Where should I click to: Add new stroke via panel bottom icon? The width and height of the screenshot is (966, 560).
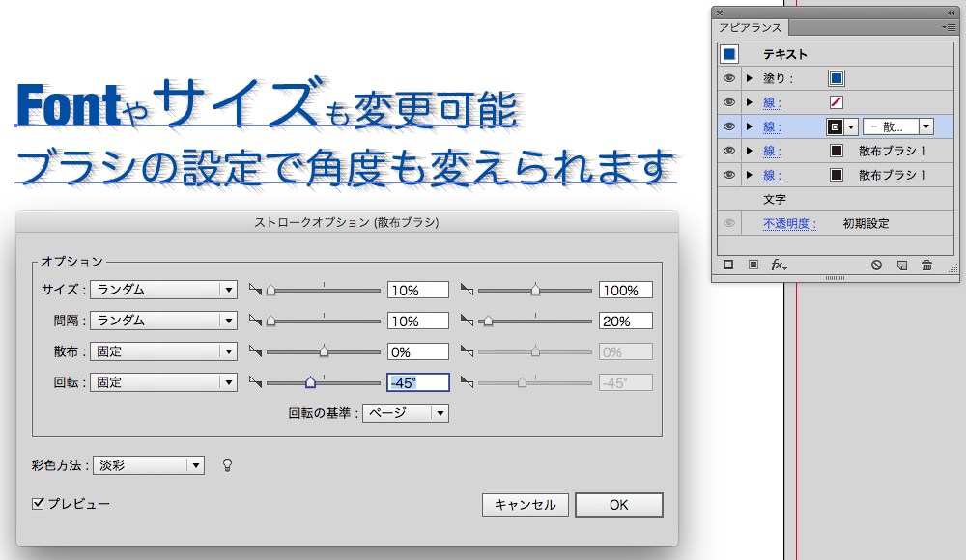coord(729,265)
